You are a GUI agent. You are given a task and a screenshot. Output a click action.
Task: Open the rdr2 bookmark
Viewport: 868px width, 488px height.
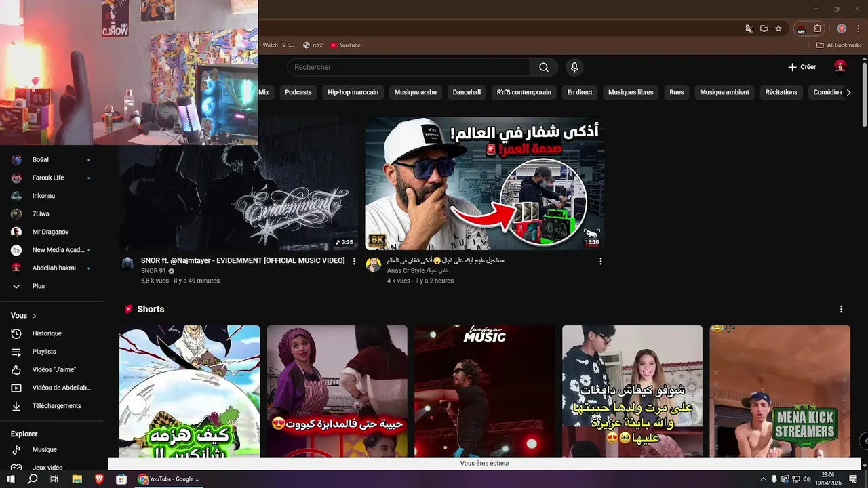[313, 45]
